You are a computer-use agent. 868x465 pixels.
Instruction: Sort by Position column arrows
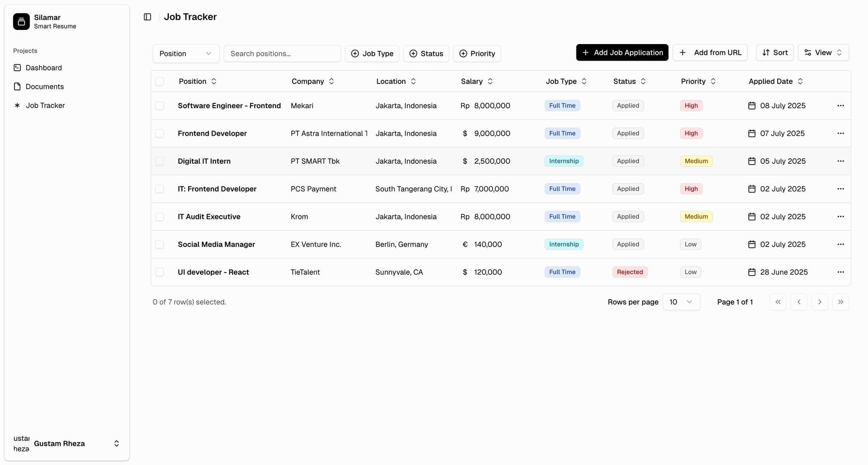point(214,81)
